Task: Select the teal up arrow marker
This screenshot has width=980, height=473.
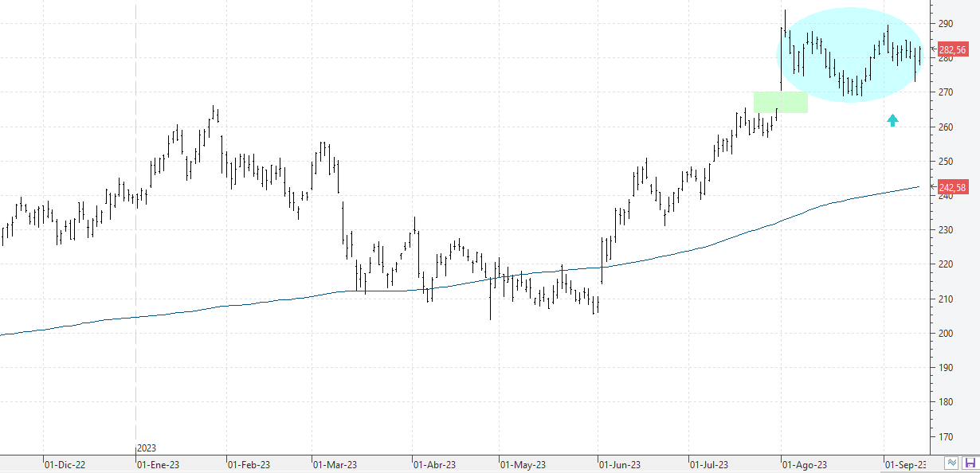Action: pos(892,120)
